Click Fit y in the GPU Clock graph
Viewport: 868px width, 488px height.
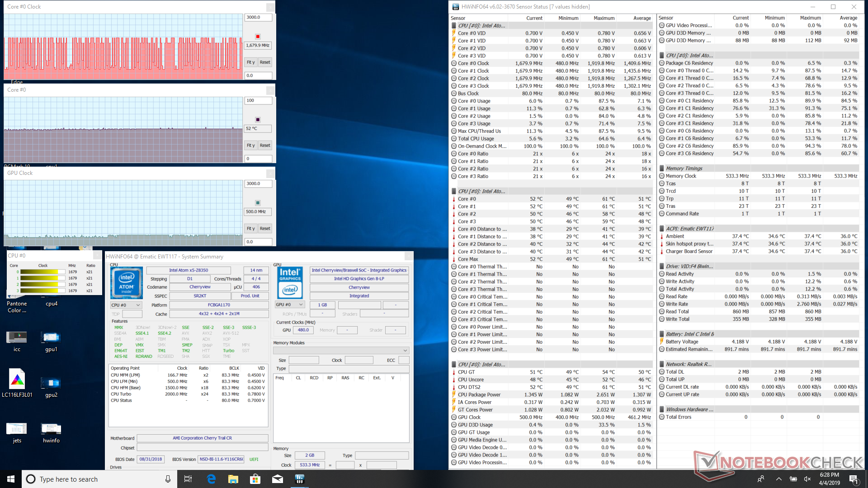point(250,229)
